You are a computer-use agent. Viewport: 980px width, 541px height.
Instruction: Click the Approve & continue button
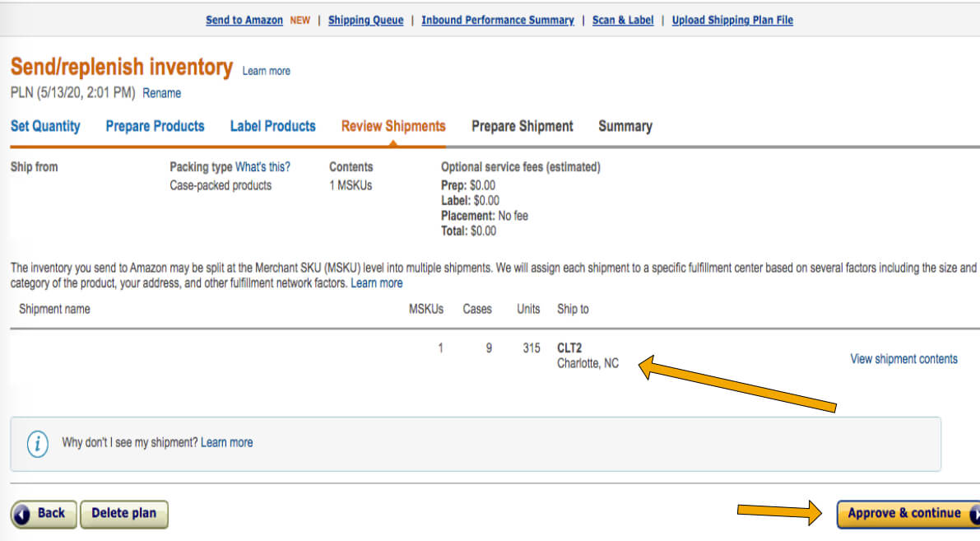coord(905,513)
